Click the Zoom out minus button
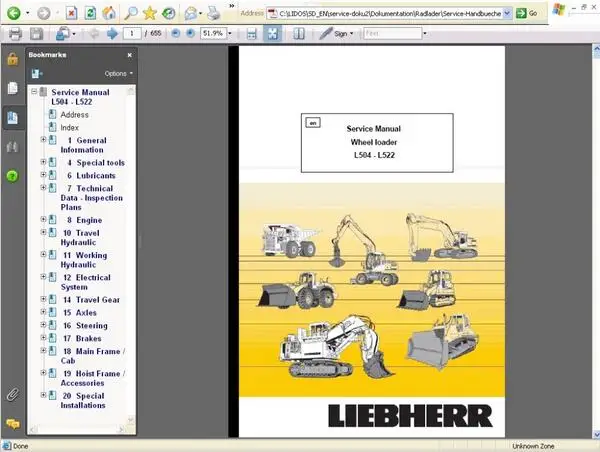This screenshot has width=600, height=452. tap(176, 34)
